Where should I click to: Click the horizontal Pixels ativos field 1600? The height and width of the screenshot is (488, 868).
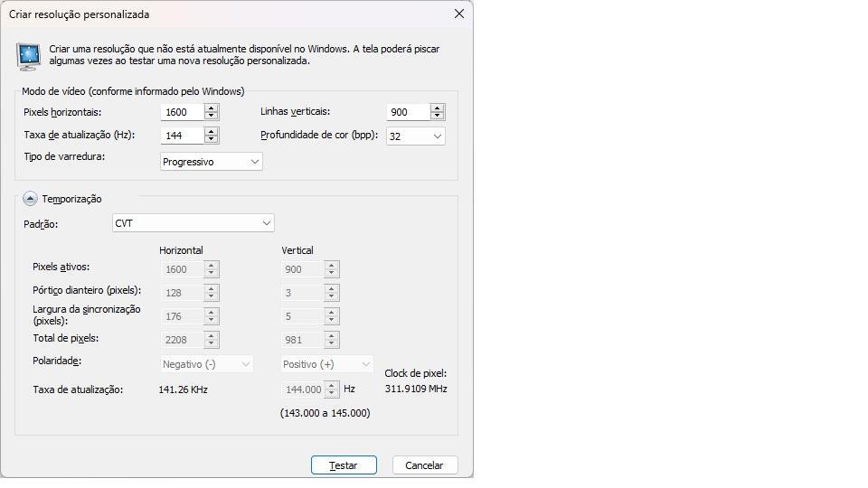[182, 269]
